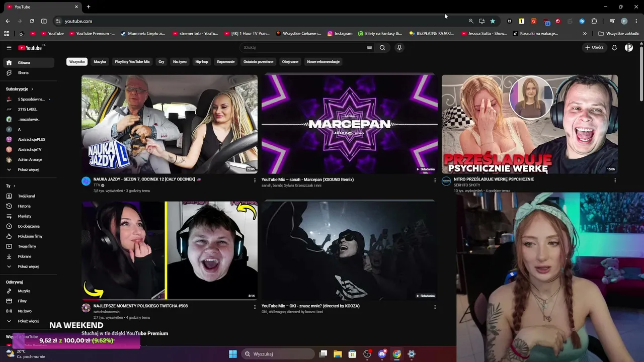The height and width of the screenshot is (362, 644).
Task: Explore Na żywo in Odkrywaj section
Action: 28,311
